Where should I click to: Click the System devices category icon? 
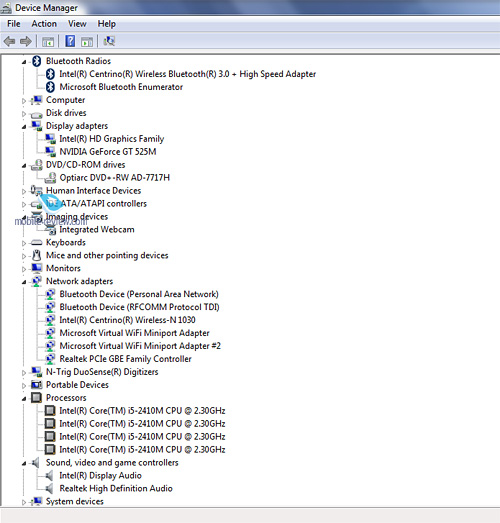click(x=36, y=501)
